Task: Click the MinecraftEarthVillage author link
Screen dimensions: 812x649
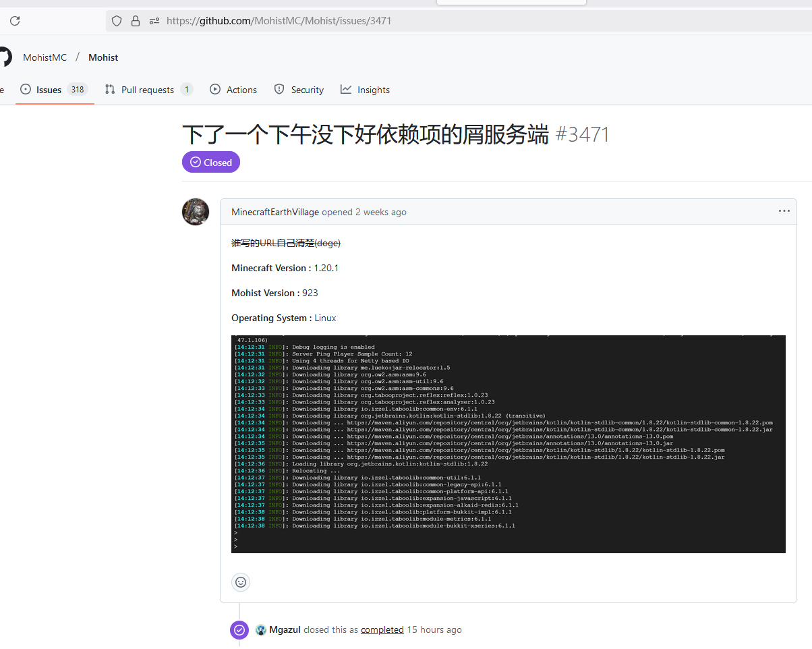Action: [275, 212]
